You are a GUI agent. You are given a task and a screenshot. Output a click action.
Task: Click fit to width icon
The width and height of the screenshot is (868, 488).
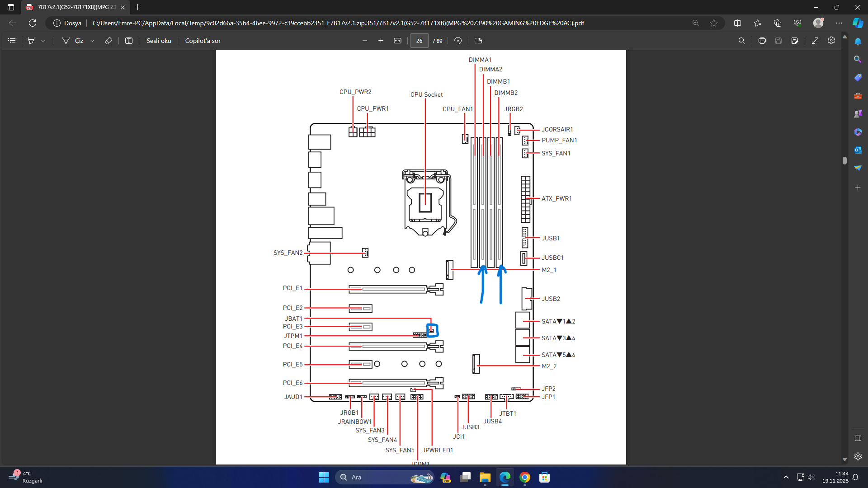tap(398, 41)
